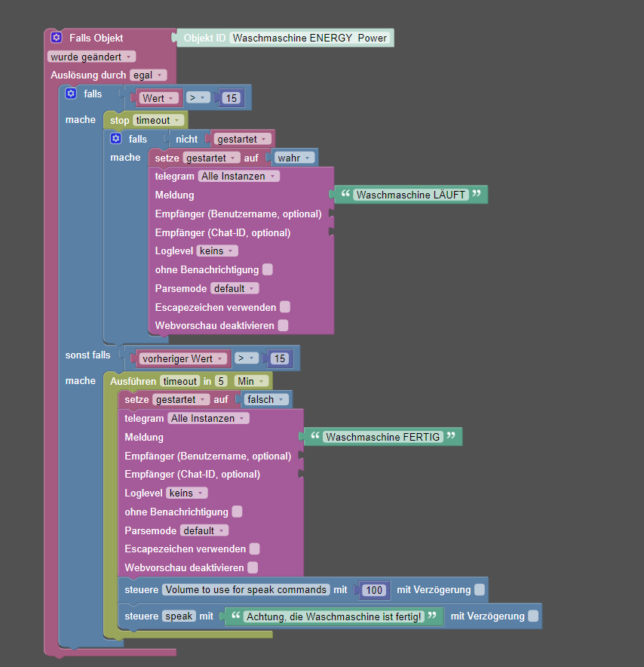Select object ID 'Waschmaschine ENERGY Power'
The image size is (644, 667).
pyautogui.click(x=309, y=38)
